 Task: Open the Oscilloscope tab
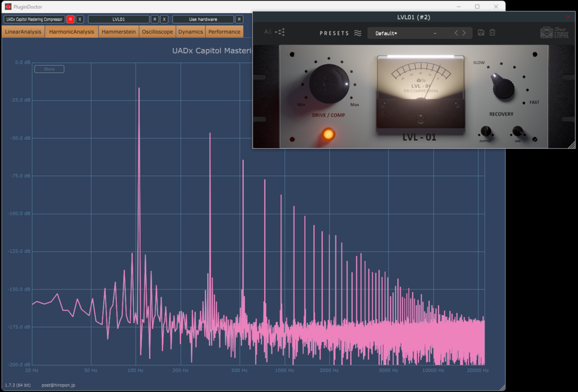[x=157, y=32]
